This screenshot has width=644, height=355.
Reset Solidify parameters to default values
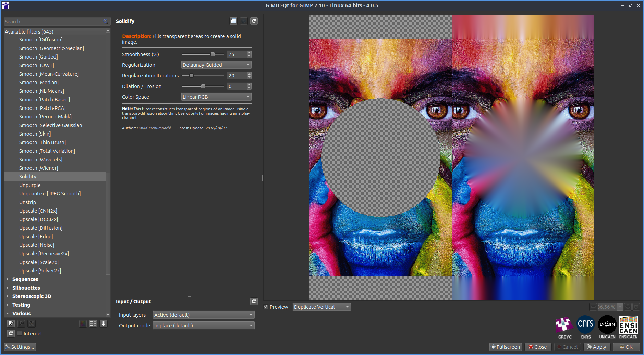coord(254,21)
